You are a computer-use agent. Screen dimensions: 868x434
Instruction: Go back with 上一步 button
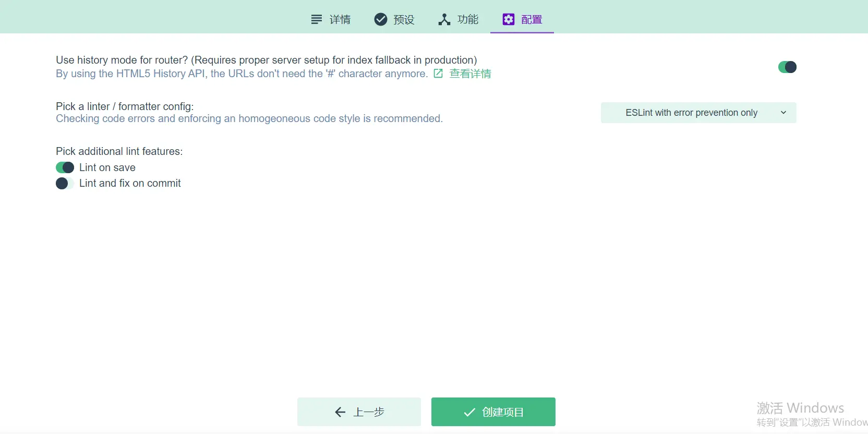pyautogui.click(x=359, y=412)
